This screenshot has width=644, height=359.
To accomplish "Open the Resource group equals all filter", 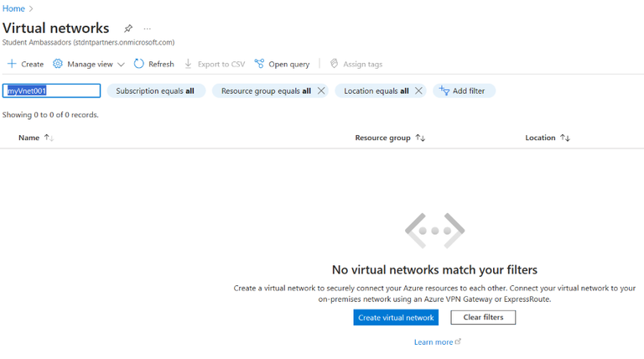I will point(266,91).
